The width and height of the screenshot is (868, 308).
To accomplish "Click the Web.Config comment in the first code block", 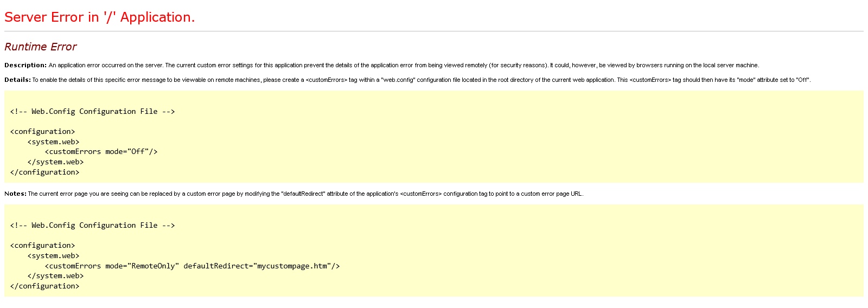I will pos(92,112).
